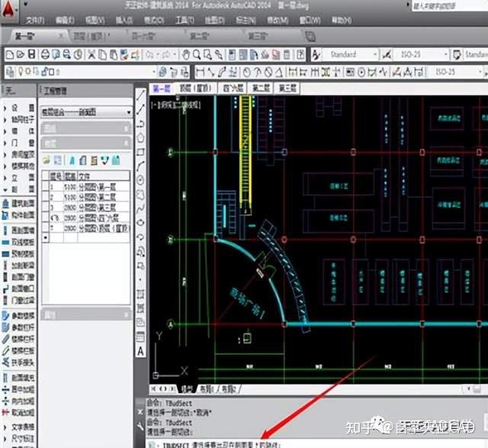This screenshot has height=448, width=488.
Task: Open the 楼层组合 dropdown in 工程管理 panel
Action: click(86, 112)
